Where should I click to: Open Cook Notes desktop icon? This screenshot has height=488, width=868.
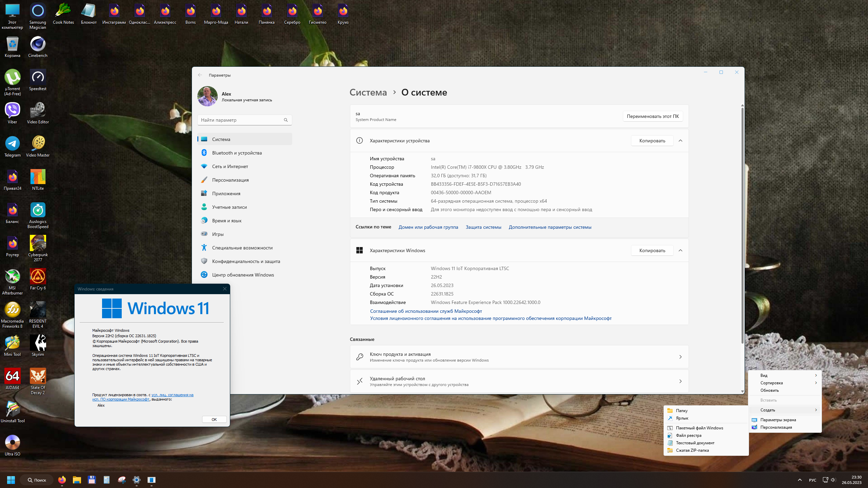click(63, 14)
